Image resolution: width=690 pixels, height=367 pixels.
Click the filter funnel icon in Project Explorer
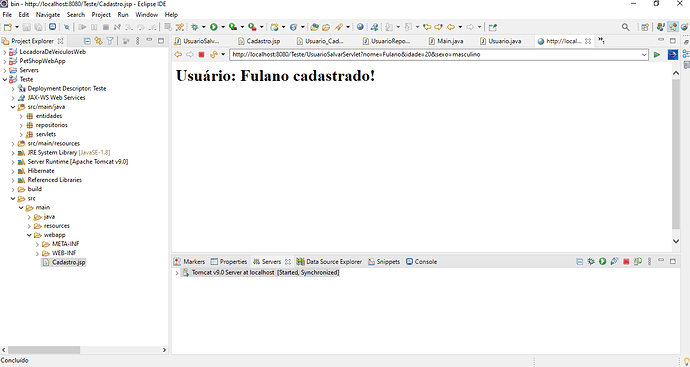(110, 41)
